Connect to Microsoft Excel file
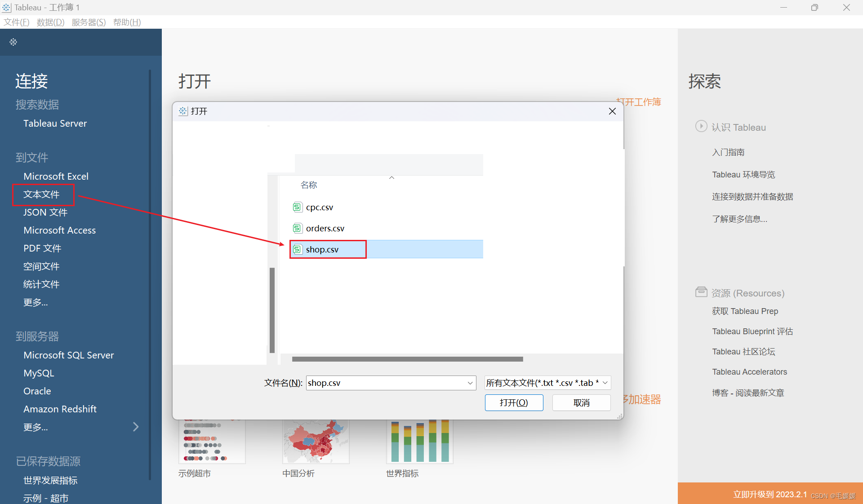Image resolution: width=863 pixels, height=504 pixels. tap(56, 176)
